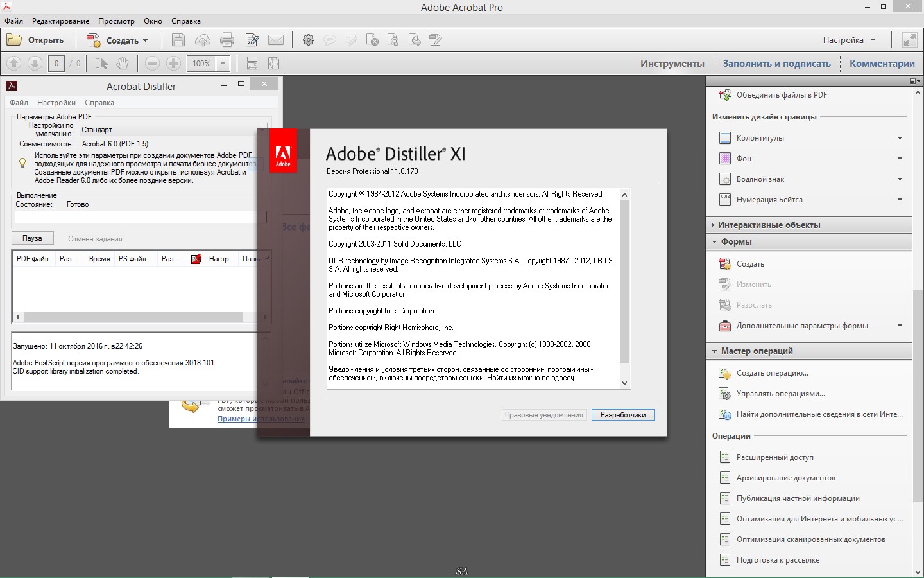Open the Окно menu
This screenshot has width=924, height=578.
point(153,21)
